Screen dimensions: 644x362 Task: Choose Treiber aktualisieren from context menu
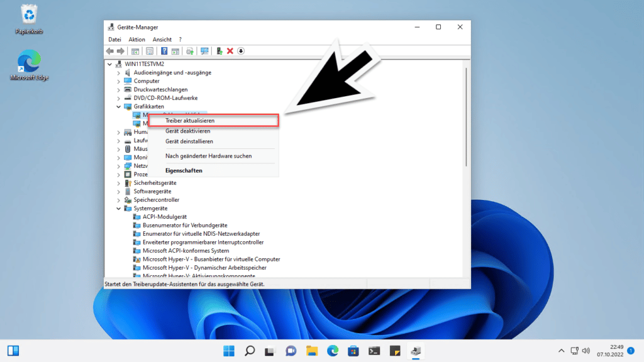click(x=214, y=121)
